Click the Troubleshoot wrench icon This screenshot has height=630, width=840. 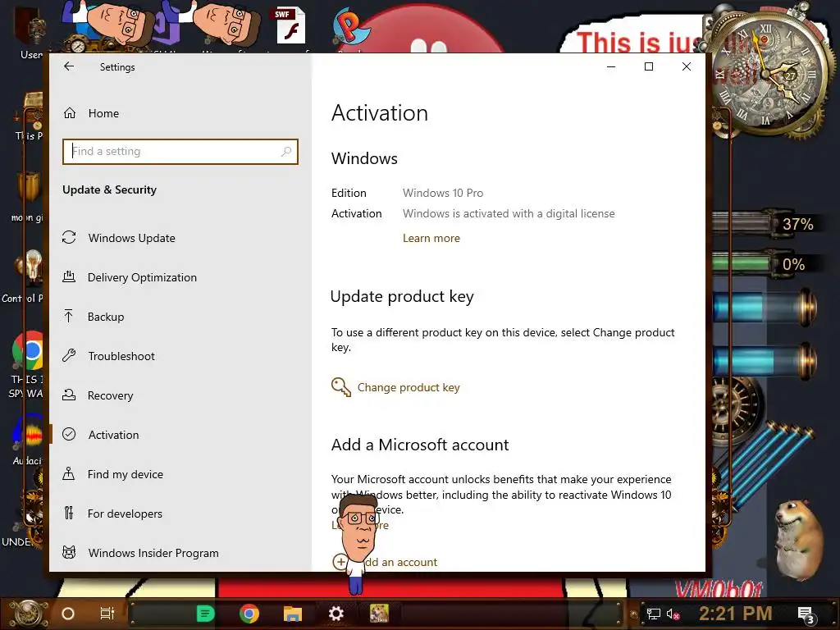[x=69, y=355]
